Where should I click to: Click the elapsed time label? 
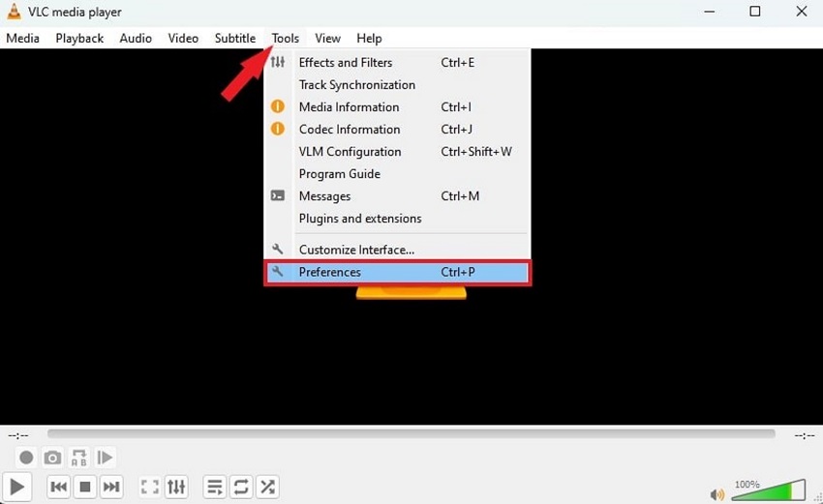point(18,436)
